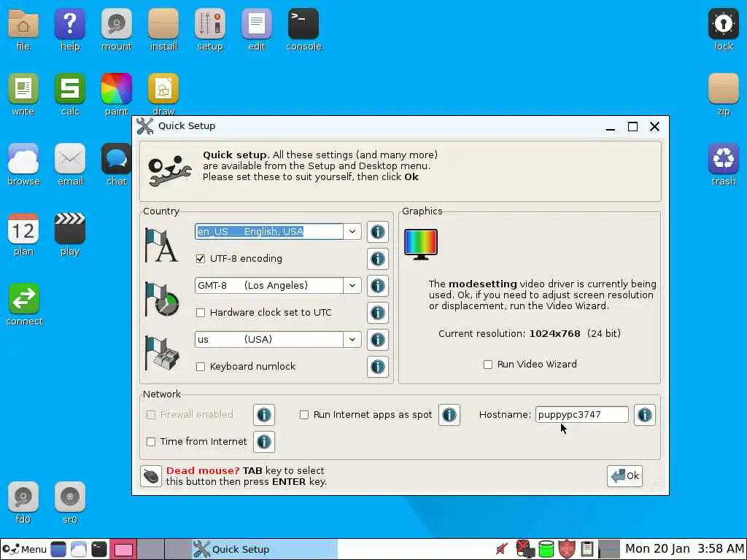Click the en_US English, USA text field
Viewport: 747px width, 560px height.
[x=269, y=231]
